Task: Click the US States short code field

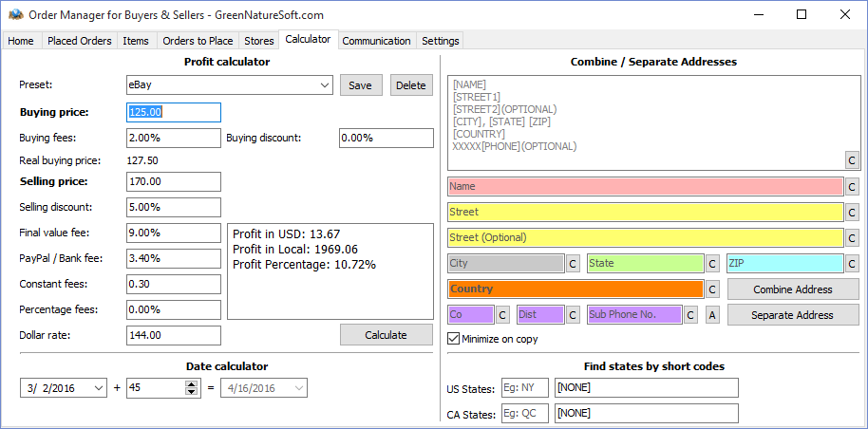Action: pos(525,388)
